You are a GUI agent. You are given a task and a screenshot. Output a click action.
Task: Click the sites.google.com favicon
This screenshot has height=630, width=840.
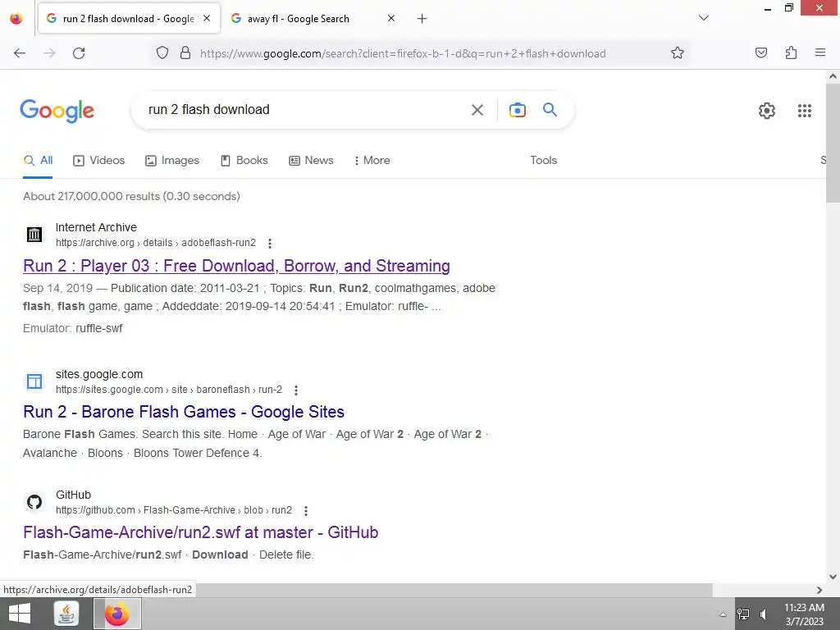click(34, 381)
